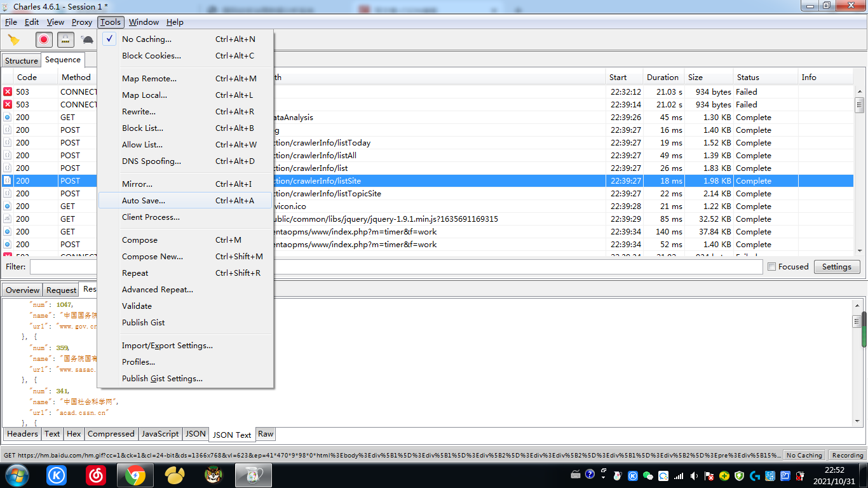Select Publish Gist Settings entry

186,379
